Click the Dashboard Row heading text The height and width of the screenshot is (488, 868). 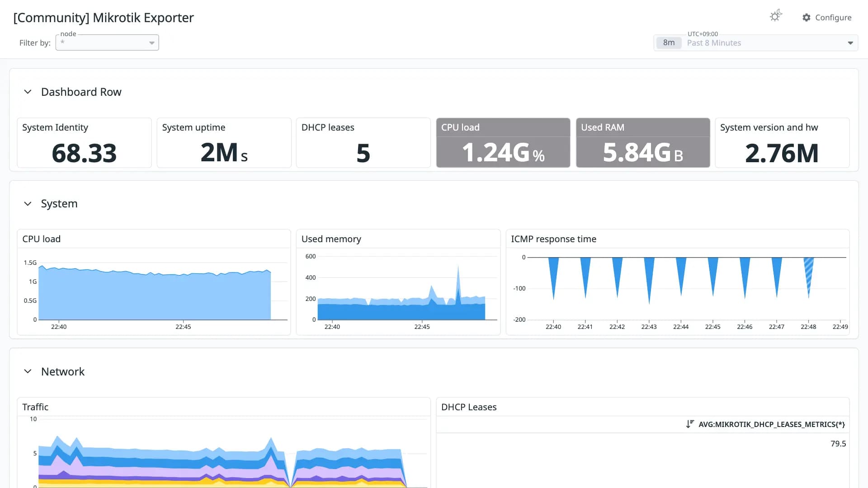click(81, 92)
